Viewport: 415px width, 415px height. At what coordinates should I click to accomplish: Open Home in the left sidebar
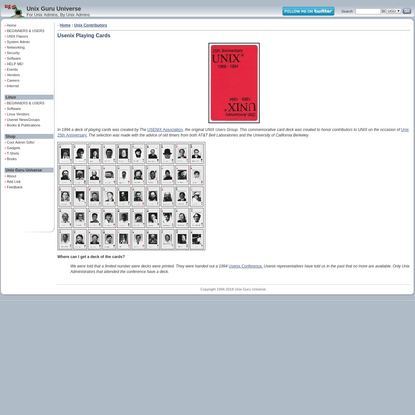tap(11, 25)
